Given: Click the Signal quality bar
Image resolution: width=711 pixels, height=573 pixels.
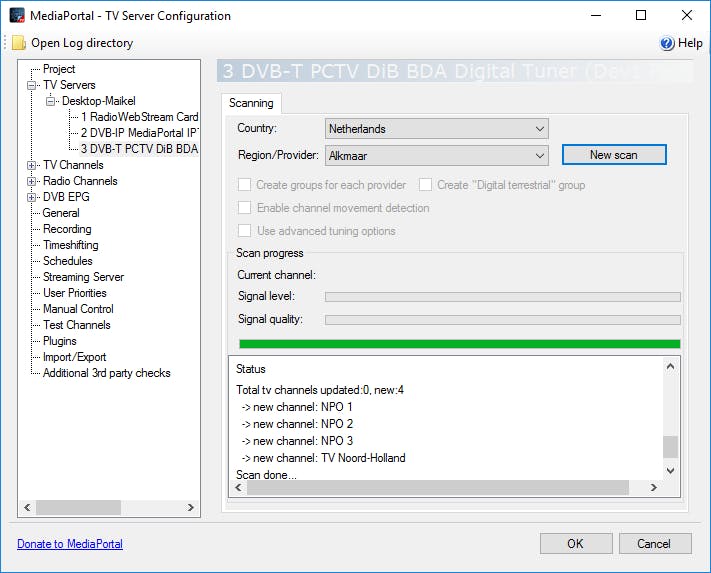Looking at the screenshot, I should click(x=503, y=320).
